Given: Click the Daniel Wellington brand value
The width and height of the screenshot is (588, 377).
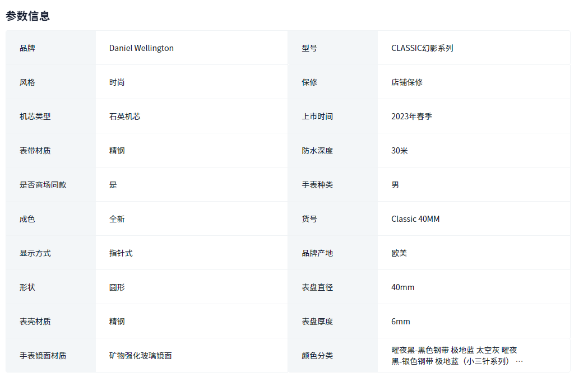Looking at the screenshot, I should 141,48.
